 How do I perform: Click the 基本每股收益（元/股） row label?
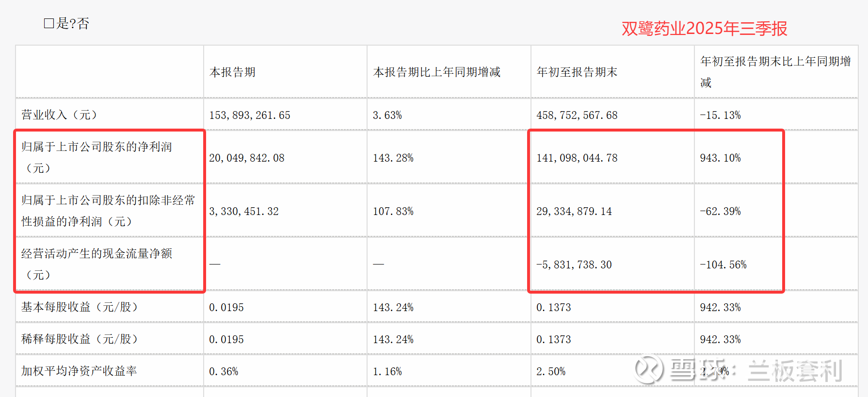pyautogui.click(x=80, y=307)
